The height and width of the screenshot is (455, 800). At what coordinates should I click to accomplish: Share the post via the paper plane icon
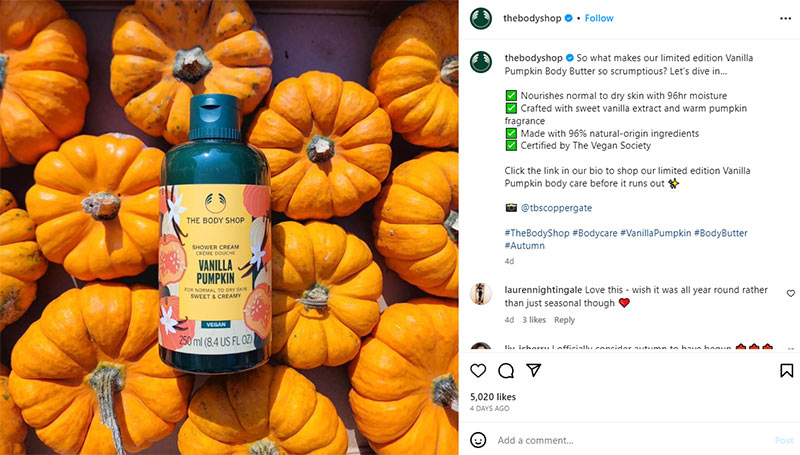click(x=533, y=370)
